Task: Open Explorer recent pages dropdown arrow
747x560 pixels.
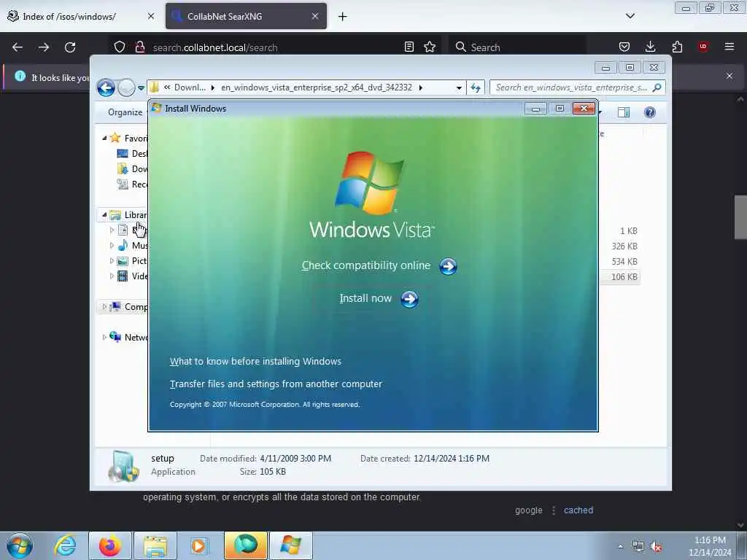Action: (141, 88)
